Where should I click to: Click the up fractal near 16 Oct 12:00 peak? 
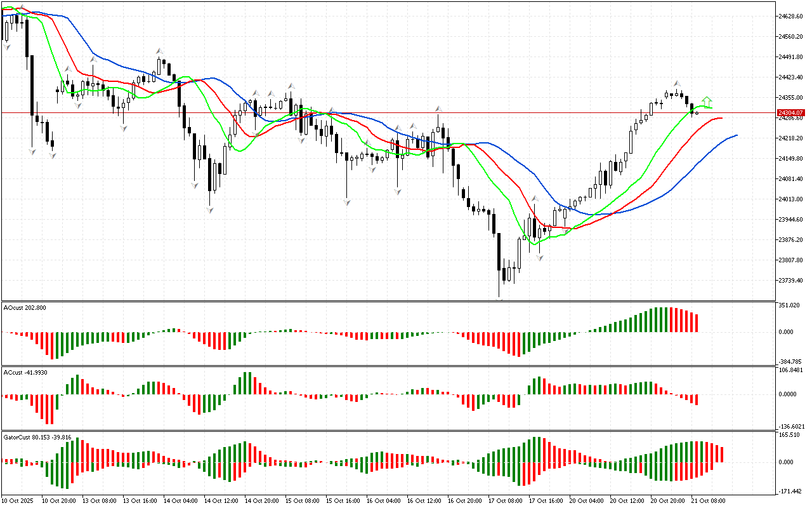tap(438, 109)
